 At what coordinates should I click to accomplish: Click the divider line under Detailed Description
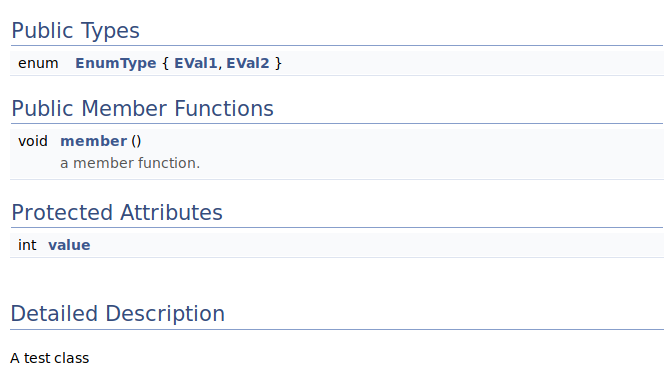[x=337, y=329]
